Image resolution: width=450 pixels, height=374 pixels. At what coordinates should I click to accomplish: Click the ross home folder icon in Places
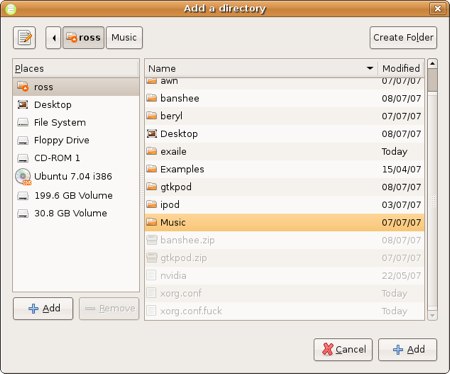pos(23,87)
